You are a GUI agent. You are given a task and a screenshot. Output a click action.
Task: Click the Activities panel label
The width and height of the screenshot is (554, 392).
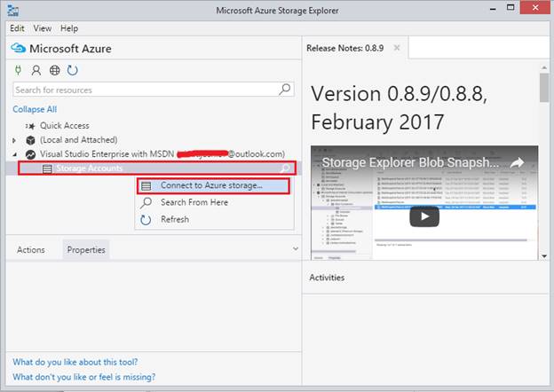click(x=327, y=278)
